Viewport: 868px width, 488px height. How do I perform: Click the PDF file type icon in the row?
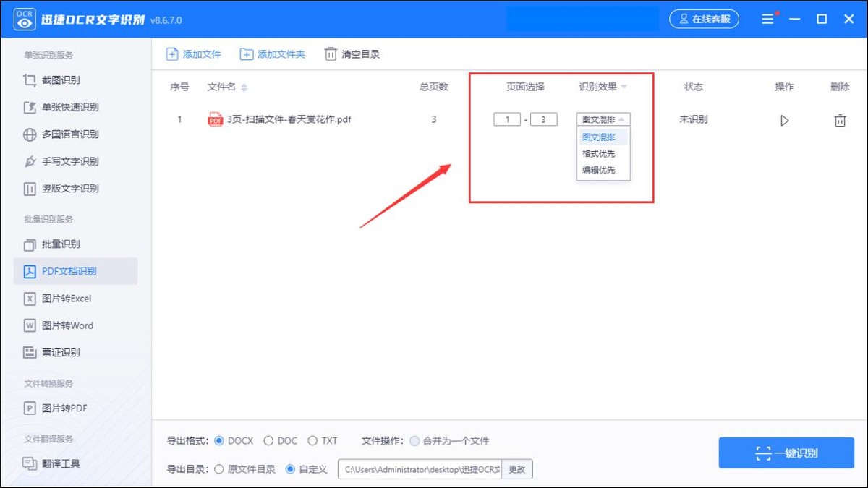(x=216, y=120)
